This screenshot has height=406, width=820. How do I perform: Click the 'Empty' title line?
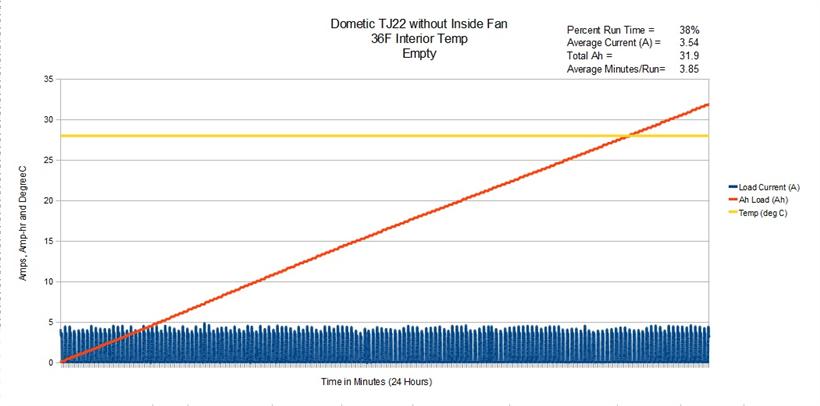pos(420,54)
